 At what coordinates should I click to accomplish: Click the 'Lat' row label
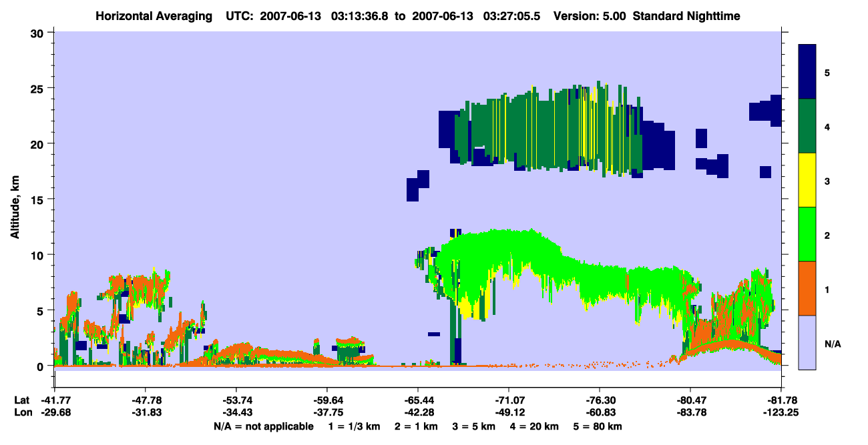click(21, 400)
